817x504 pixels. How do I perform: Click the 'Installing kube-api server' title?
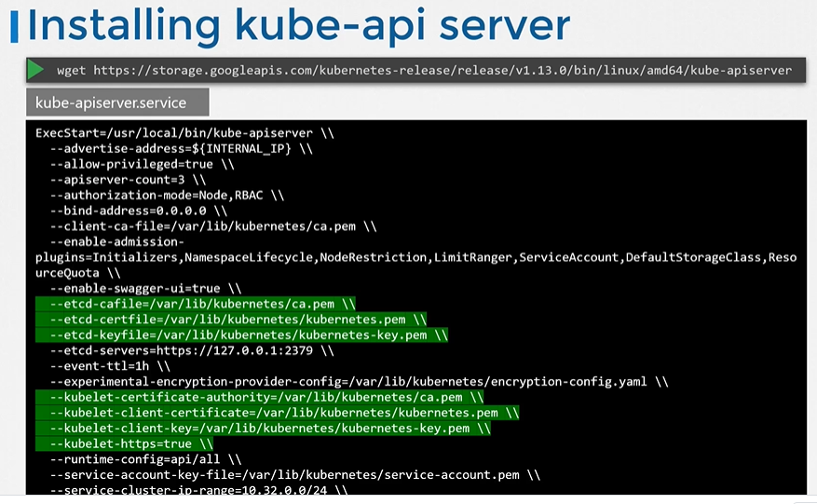(298, 25)
